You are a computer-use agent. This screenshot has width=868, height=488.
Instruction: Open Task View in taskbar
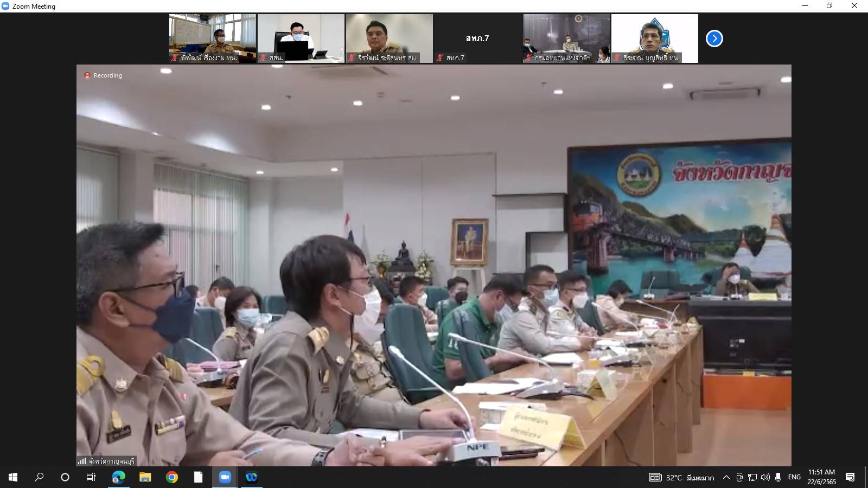[x=91, y=477]
